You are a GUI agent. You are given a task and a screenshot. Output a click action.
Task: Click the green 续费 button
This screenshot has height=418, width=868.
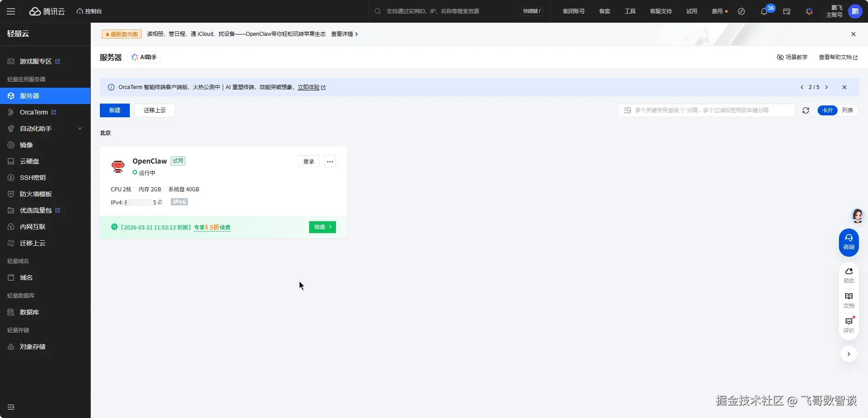click(x=322, y=227)
